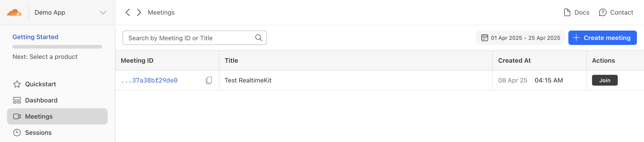The height and width of the screenshot is (142, 644).
Task: Click the Getting Started progress bar
Action: coord(57,47)
